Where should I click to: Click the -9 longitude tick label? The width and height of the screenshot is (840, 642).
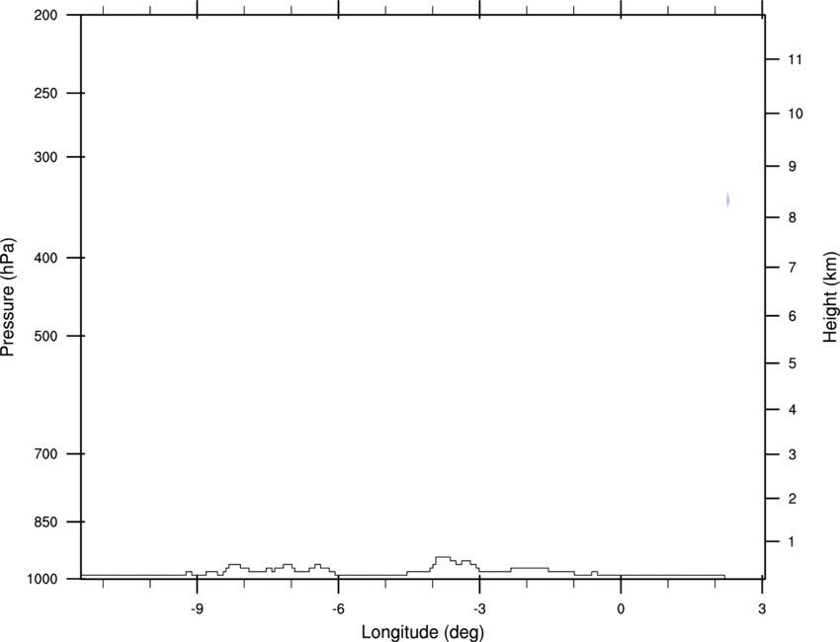coord(197,608)
